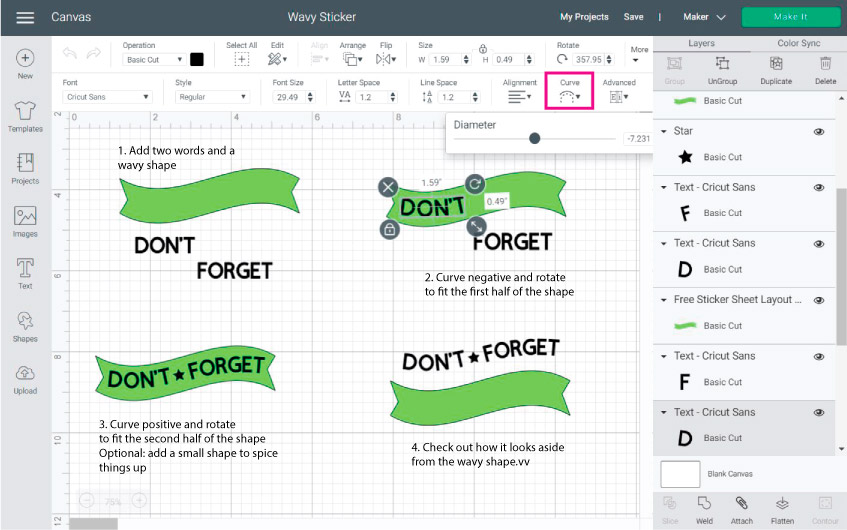847x530 pixels.
Task: Open the operation color swatch
Action: 197,59
